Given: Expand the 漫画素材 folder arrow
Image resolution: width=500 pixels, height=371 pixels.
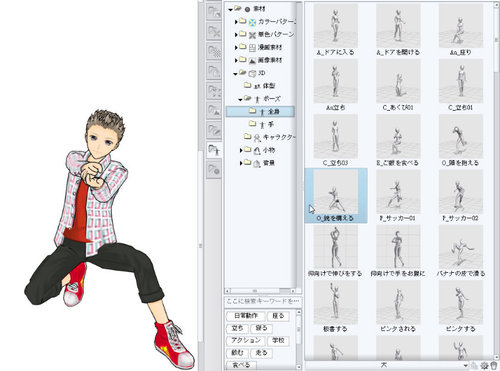Looking at the screenshot, I should (x=236, y=48).
